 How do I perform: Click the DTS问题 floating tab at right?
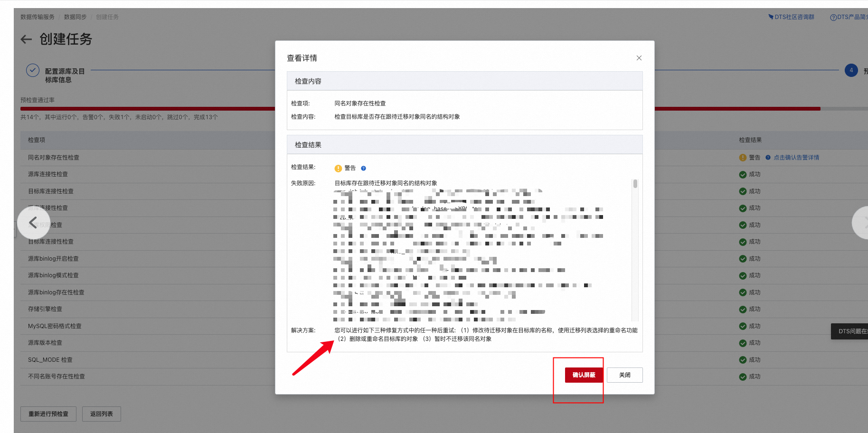pos(849,331)
